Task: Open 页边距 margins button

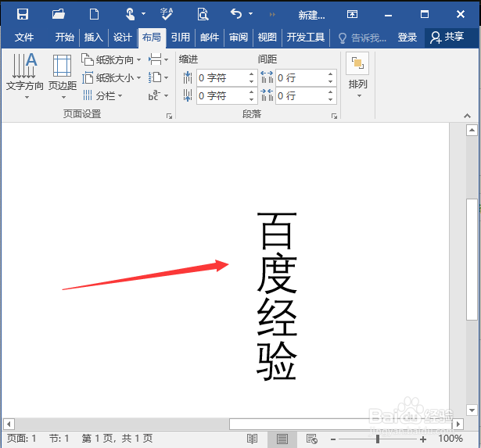Action: point(63,76)
